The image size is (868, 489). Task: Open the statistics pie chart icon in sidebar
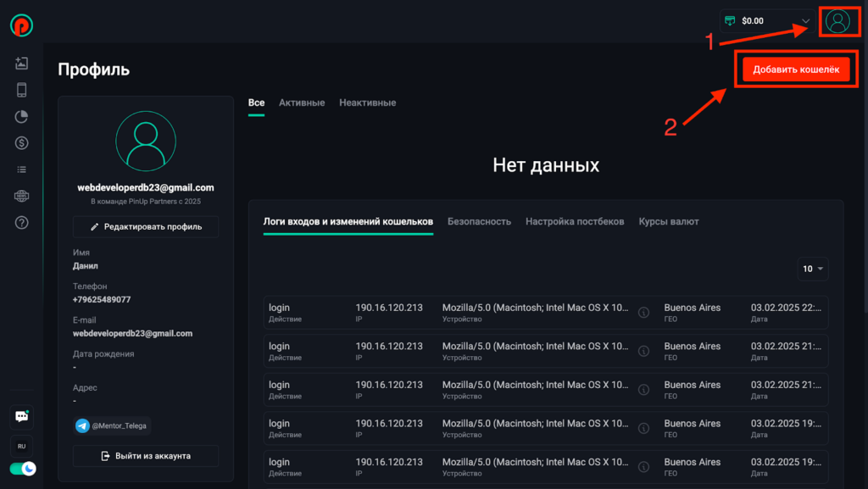click(x=21, y=117)
